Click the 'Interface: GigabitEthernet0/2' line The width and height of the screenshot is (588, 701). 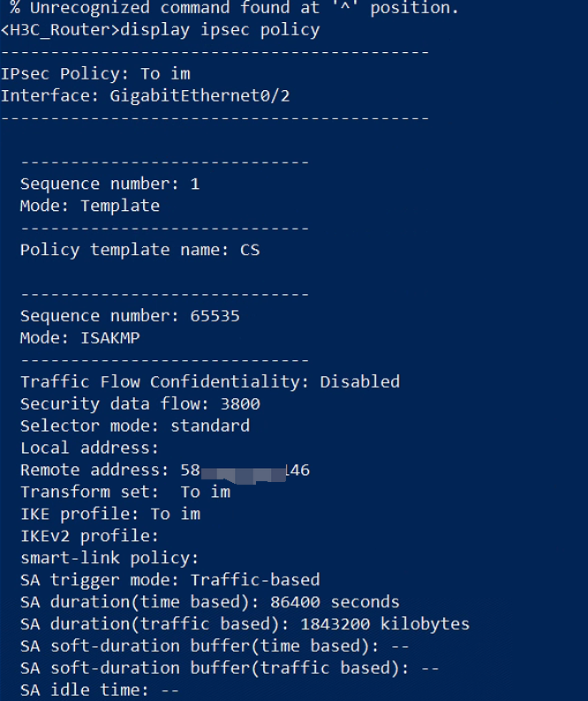click(x=146, y=96)
